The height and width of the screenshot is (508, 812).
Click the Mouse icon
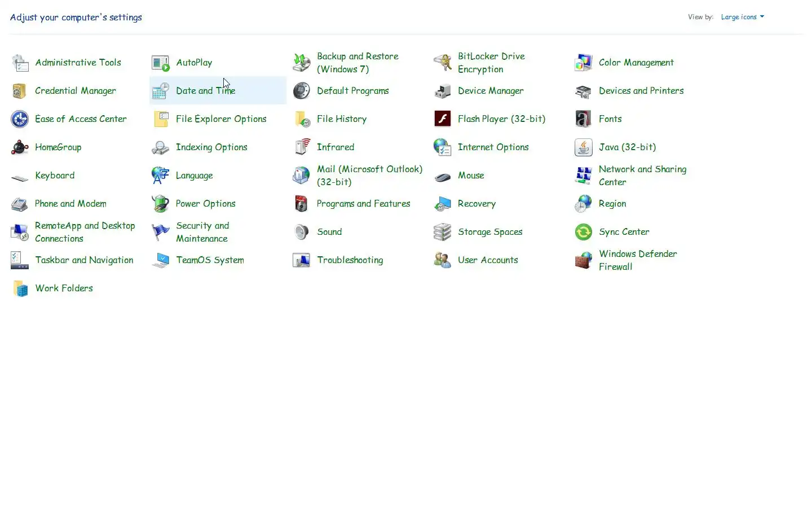443,177
